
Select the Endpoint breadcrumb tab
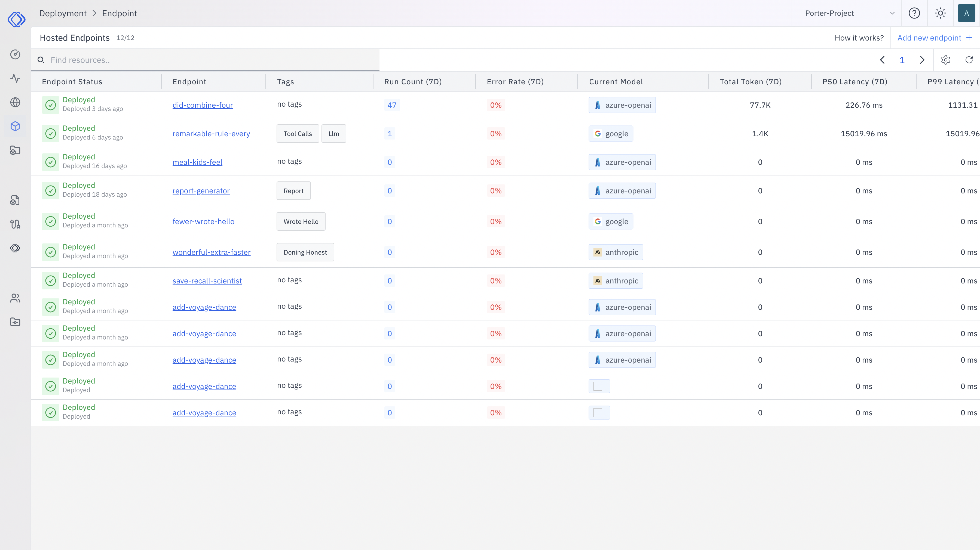pyautogui.click(x=120, y=13)
